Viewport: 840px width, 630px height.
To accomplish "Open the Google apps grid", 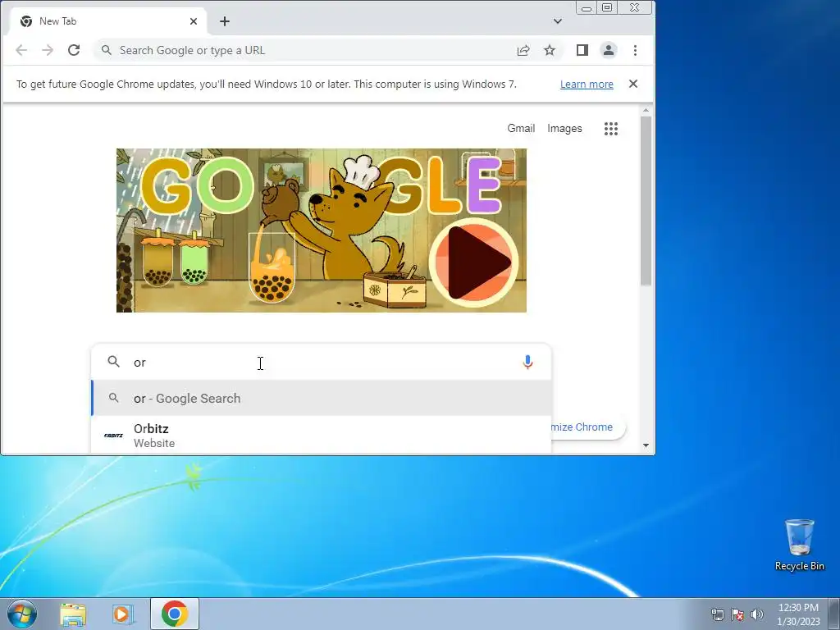I will coord(611,129).
